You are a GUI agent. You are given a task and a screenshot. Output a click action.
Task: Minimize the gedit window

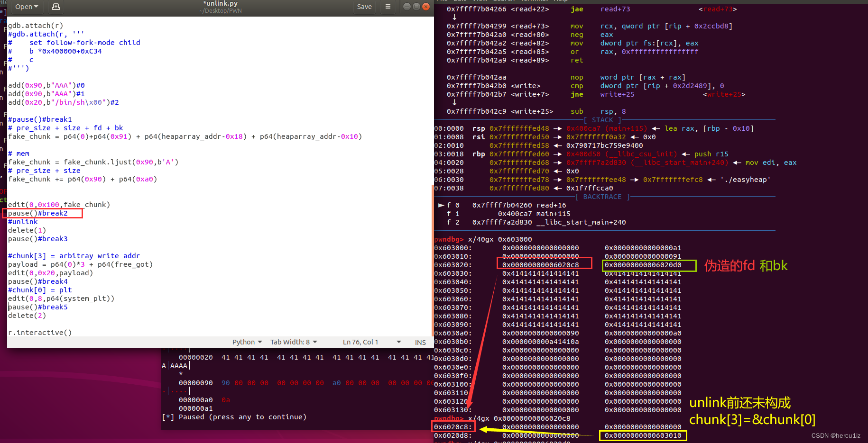[x=407, y=7]
